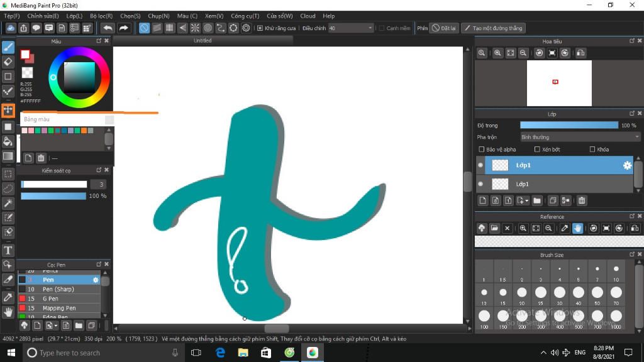
Task: Clear the Reference image with the X icon
Action: (x=507, y=228)
